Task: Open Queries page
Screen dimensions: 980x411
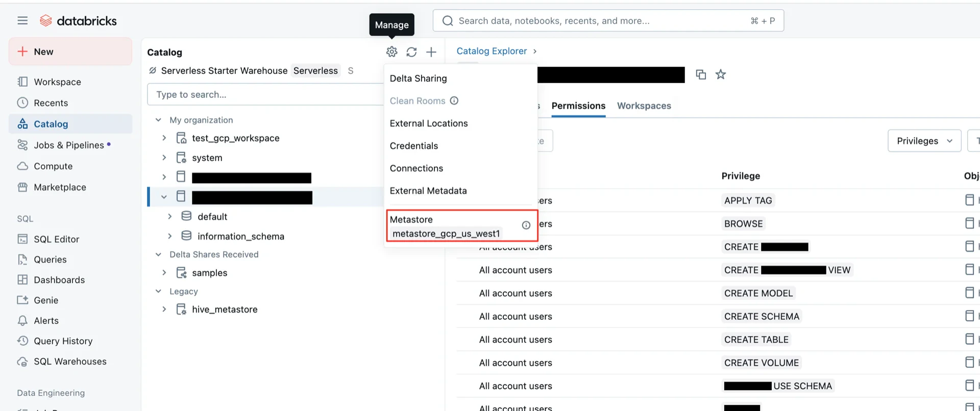Action: pos(70,259)
